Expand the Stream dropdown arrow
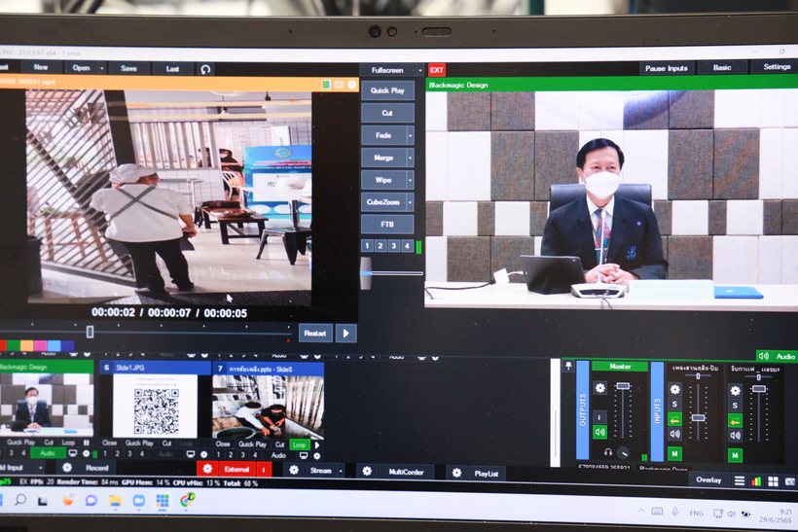The image size is (798, 532). pos(341,471)
